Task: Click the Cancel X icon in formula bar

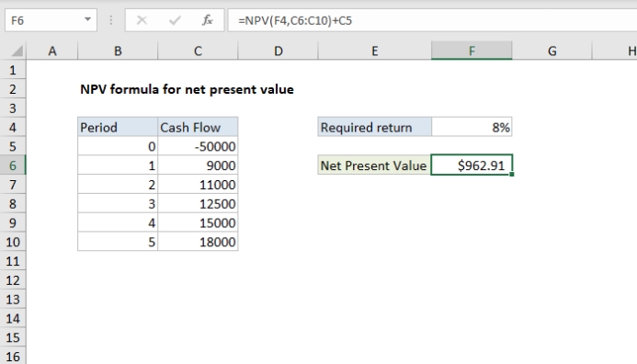Action: (x=142, y=20)
